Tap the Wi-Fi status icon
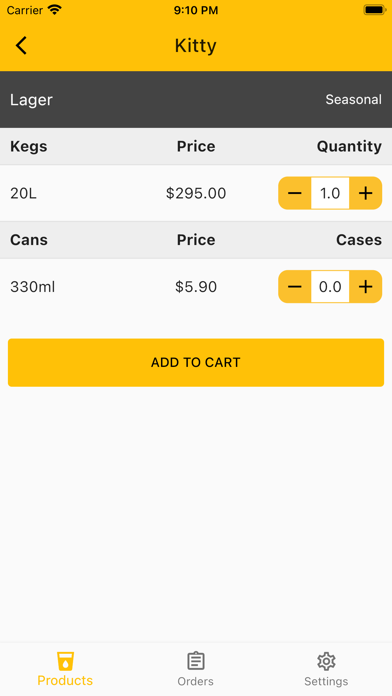This screenshot has height=696, width=392. click(55, 10)
